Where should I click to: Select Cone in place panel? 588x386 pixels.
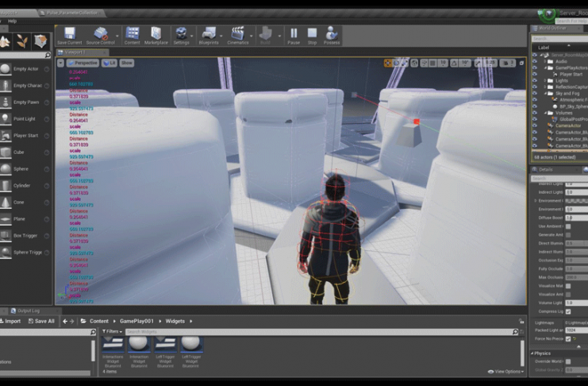tap(25, 203)
